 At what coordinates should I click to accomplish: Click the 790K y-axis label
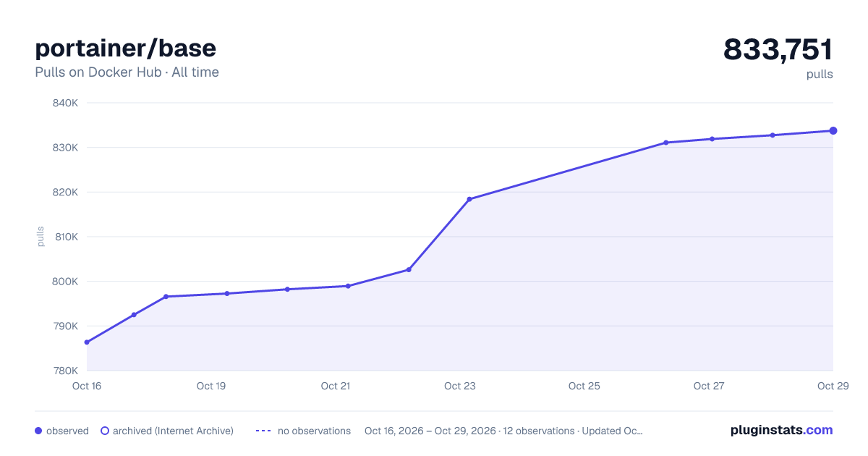point(65,326)
